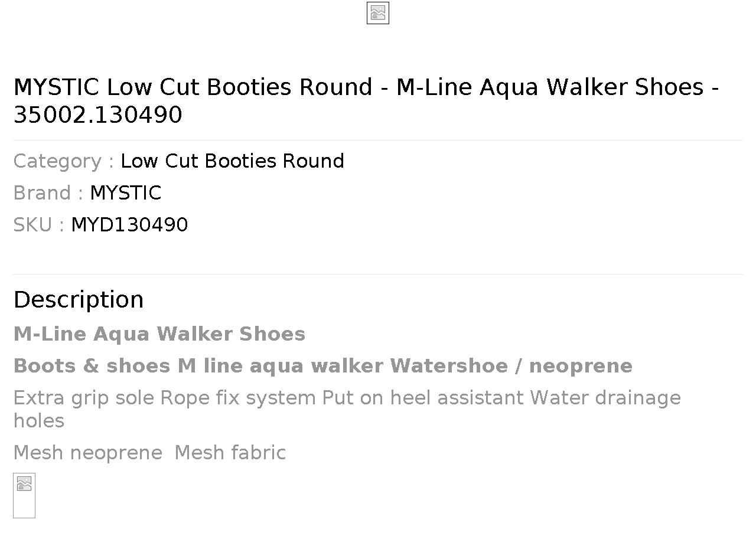Click the Category label text
Screen dimensions: 756x536
coord(63,161)
